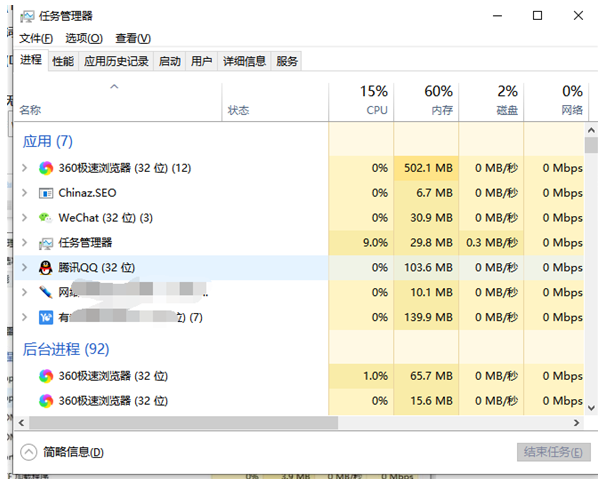The image size is (608, 483).
Task: Click the 65.7 MB 360极速浏览器 background icon
Action: tap(46, 376)
